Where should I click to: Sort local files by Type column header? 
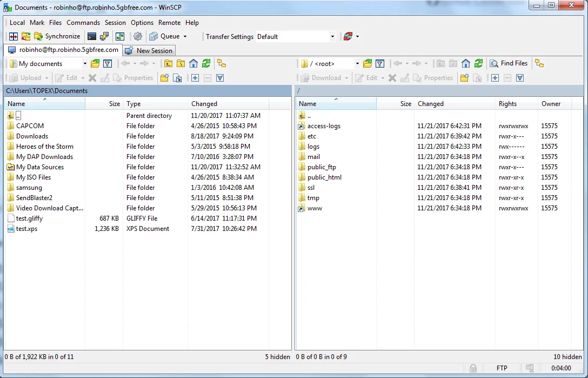tap(155, 104)
